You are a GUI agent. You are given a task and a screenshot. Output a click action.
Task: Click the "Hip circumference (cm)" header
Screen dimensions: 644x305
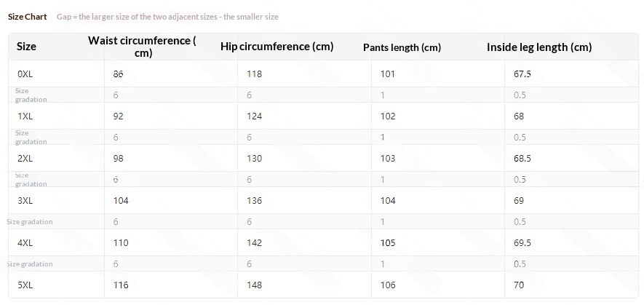click(277, 47)
